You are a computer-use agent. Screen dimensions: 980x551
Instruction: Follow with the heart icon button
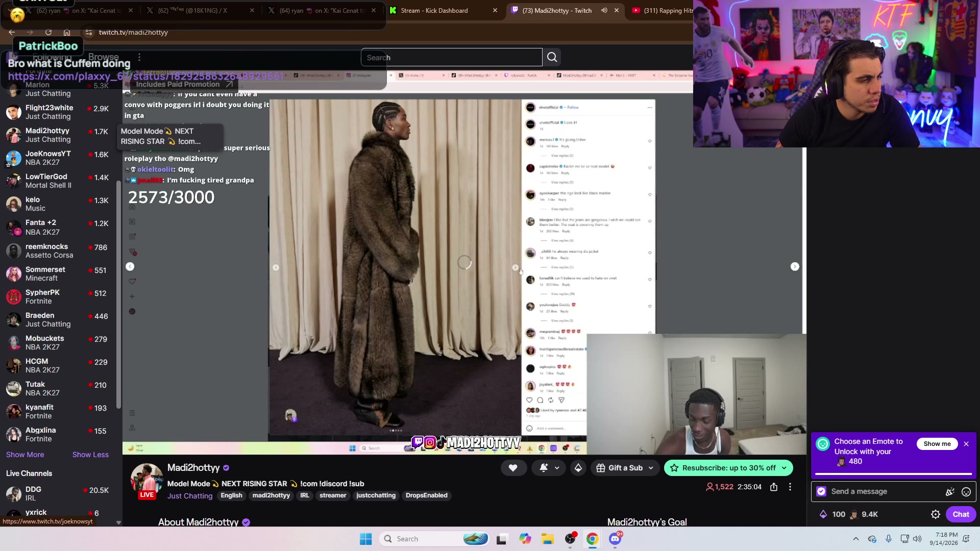coord(513,468)
